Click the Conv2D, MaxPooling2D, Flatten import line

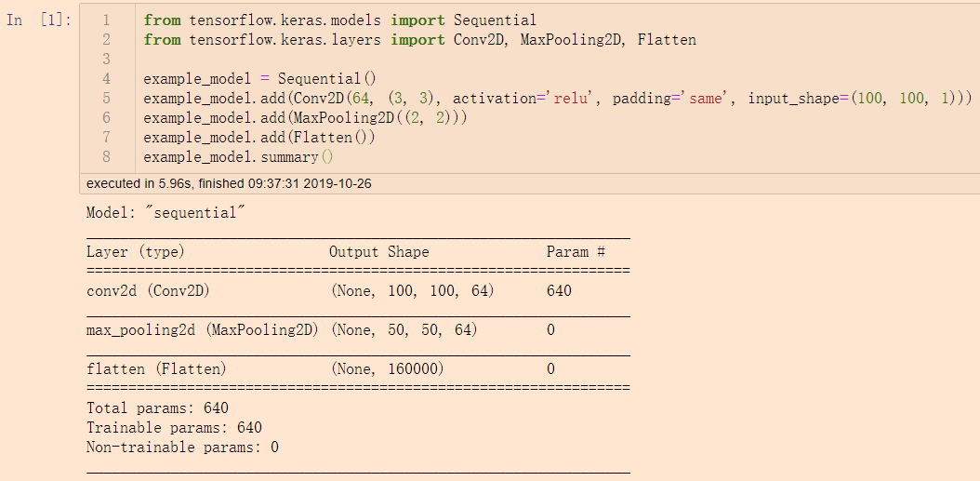[x=419, y=40]
